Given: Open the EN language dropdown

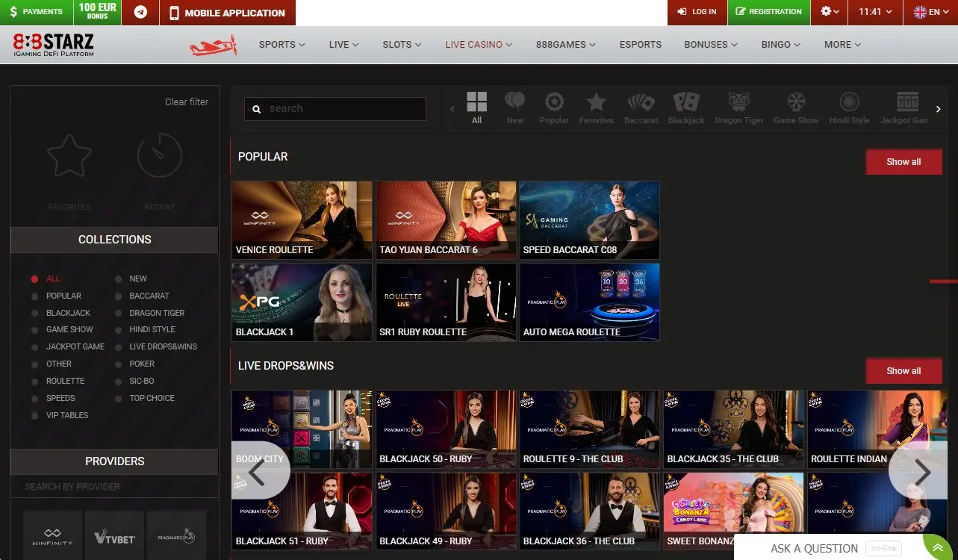Looking at the screenshot, I should coord(931,12).
